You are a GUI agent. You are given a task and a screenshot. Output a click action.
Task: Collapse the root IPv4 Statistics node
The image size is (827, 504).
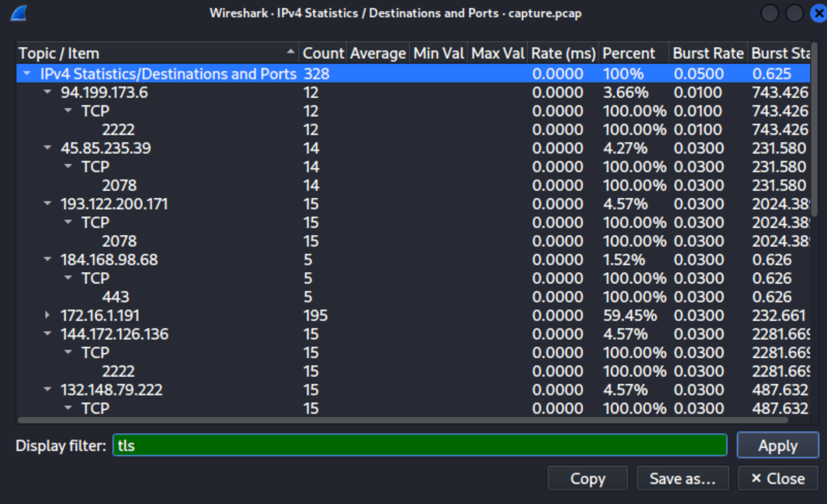click(27, 73)
